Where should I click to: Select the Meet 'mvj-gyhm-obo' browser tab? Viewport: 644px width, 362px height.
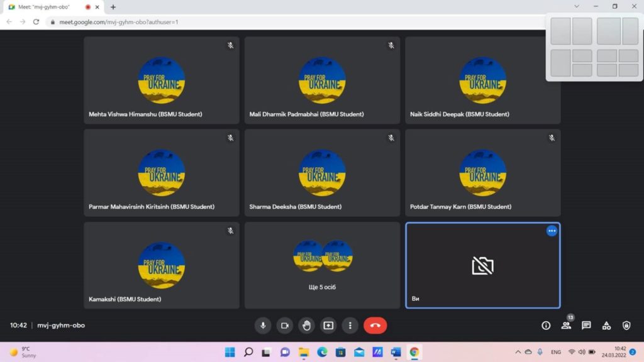coord(47,7)
